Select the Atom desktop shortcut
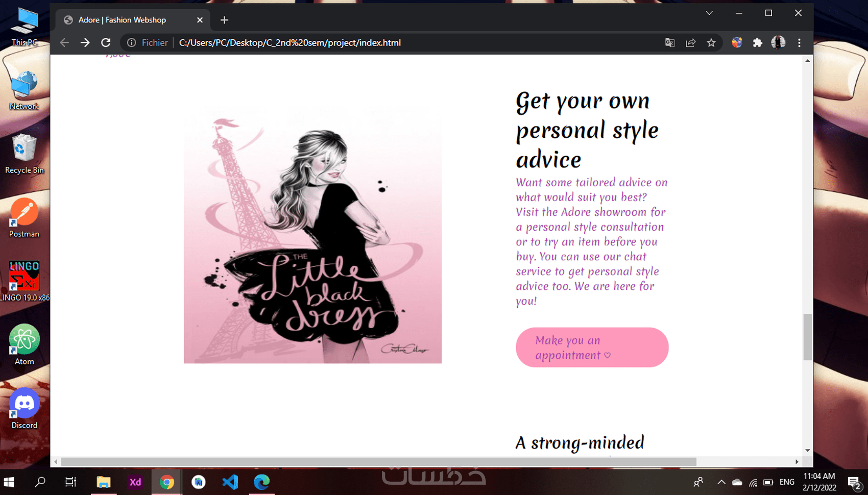Image resolution: width=868 pixels, height=495 pixels. pos(24,345)
